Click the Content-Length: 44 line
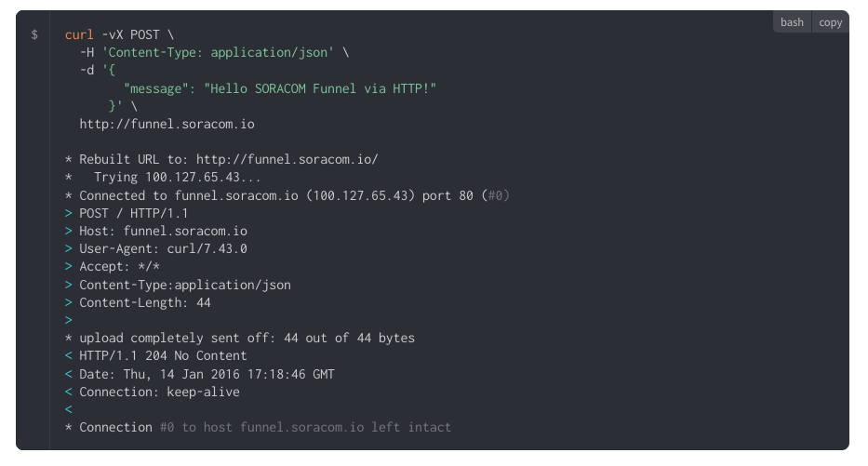The image size is (868, 466). (144, 302)
